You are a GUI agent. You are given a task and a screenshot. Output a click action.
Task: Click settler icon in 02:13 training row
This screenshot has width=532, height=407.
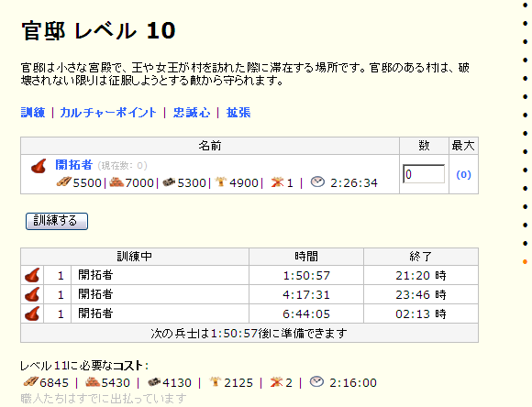click(x=32, y=313)
